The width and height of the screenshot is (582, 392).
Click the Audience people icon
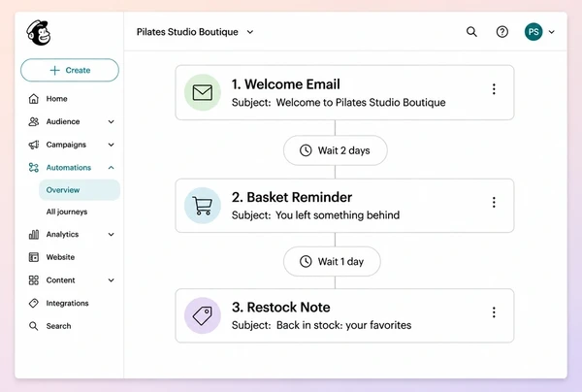[34, 121]
